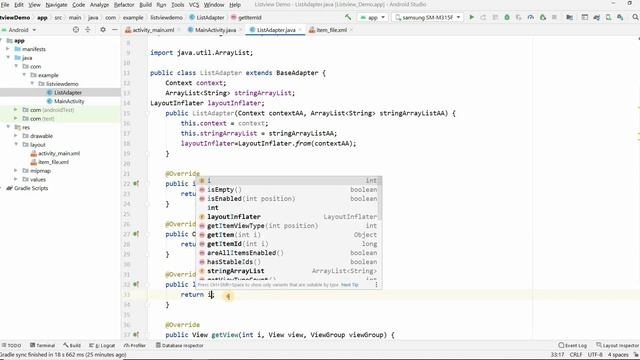Click the Sync Project with Gradle icon
Viewport: 640px width, 360px height.
(x=596, y=18)
